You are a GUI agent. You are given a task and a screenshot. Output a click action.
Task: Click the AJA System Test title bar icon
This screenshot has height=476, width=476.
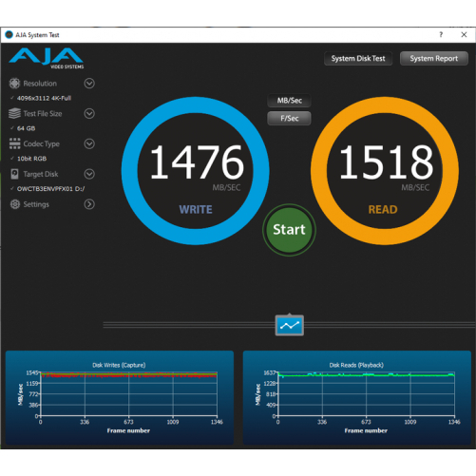[9, 34]
